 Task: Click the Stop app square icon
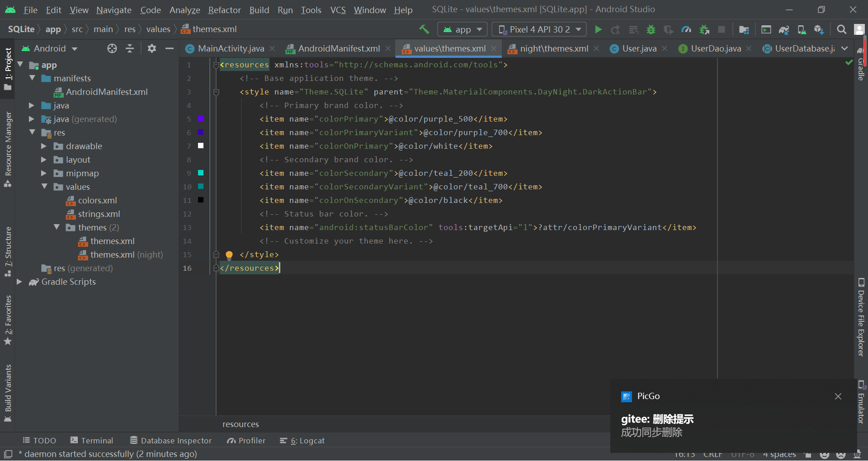point(722,29)
